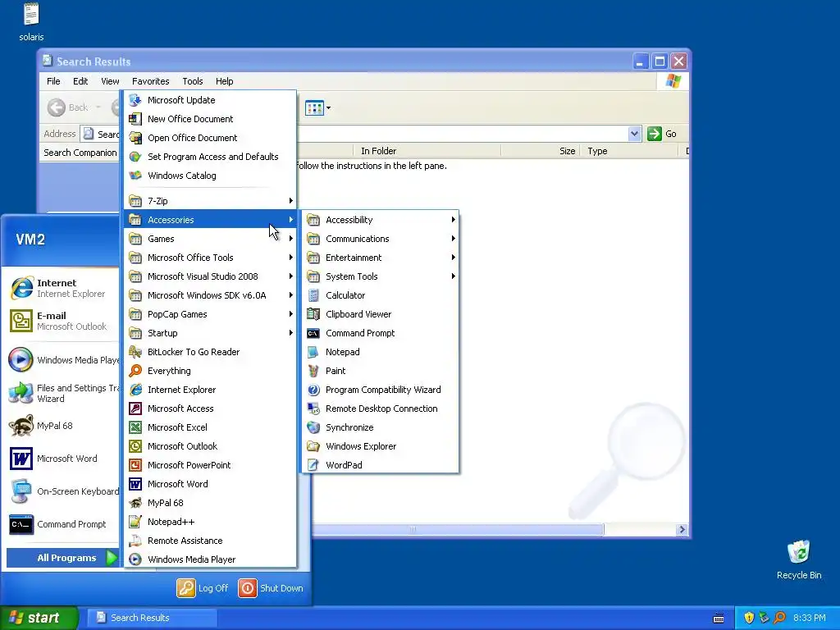Open Program Compatibility Wizard
This screenshot has height=630, width=840.
(381, 390)
